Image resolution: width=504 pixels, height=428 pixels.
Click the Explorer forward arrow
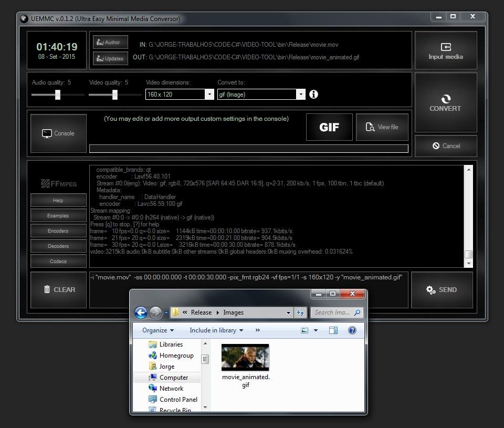156,312
